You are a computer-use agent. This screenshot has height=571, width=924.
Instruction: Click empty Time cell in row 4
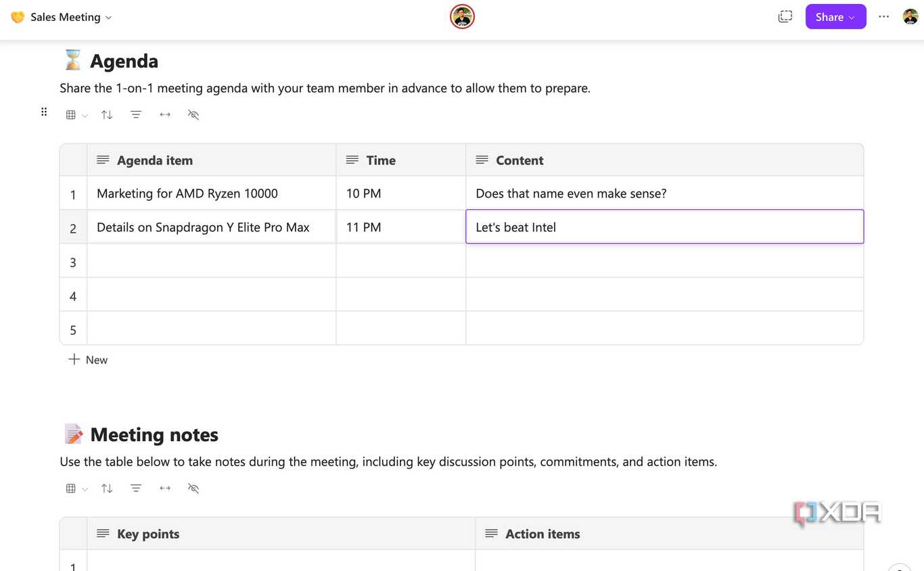pyautogui.click(x=401, y=295)
